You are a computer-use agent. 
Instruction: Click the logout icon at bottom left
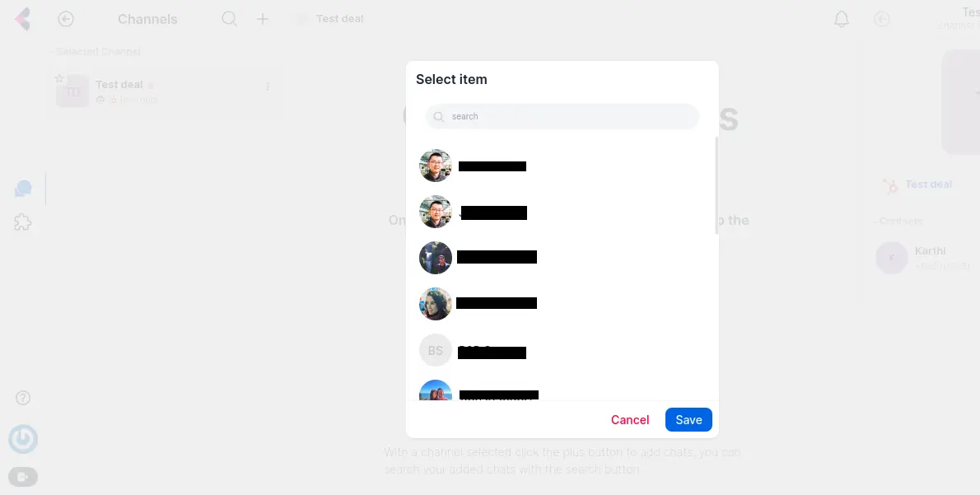coord(23,477)
